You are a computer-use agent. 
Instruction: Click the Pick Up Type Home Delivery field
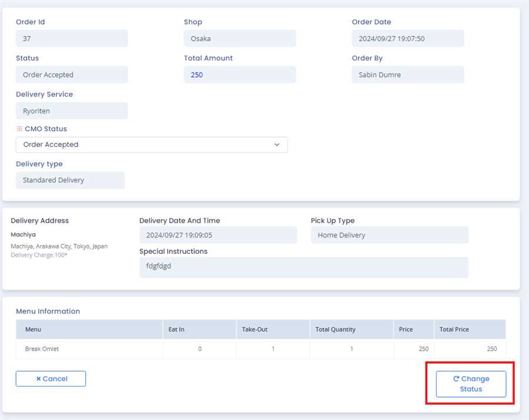(389, 235)
